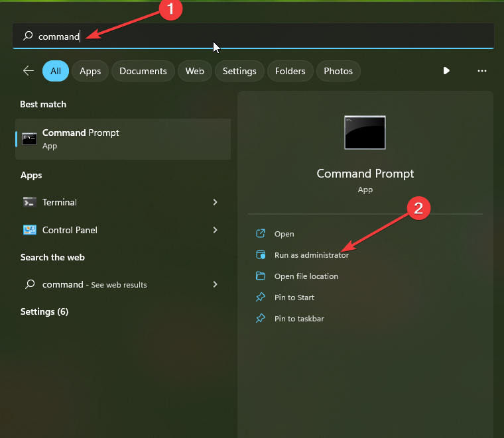Choose Open file location
The width and height of the screenshot is (504, 438).
(306, 276)
